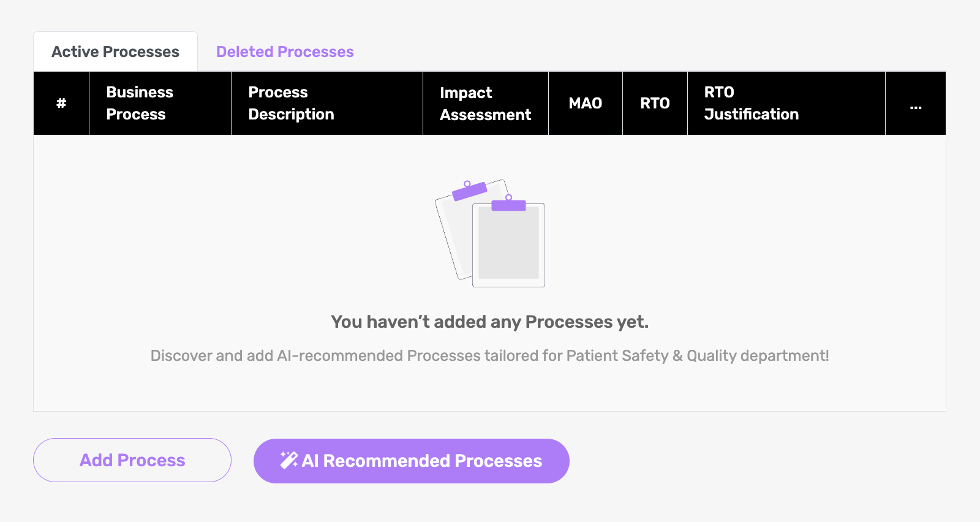This screenshot has height=522, width=980.
Task: Click the Business Process column header
Action: coord(160,103)
